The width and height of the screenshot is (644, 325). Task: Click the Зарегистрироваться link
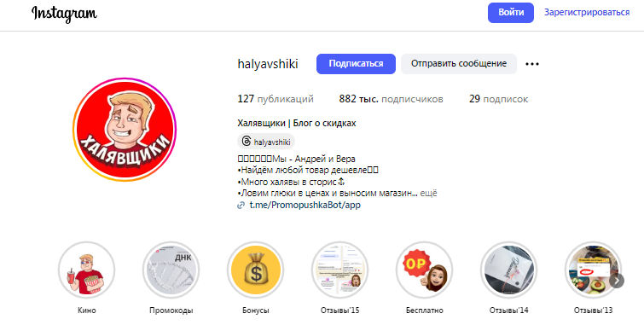click(x=587, y=12)
